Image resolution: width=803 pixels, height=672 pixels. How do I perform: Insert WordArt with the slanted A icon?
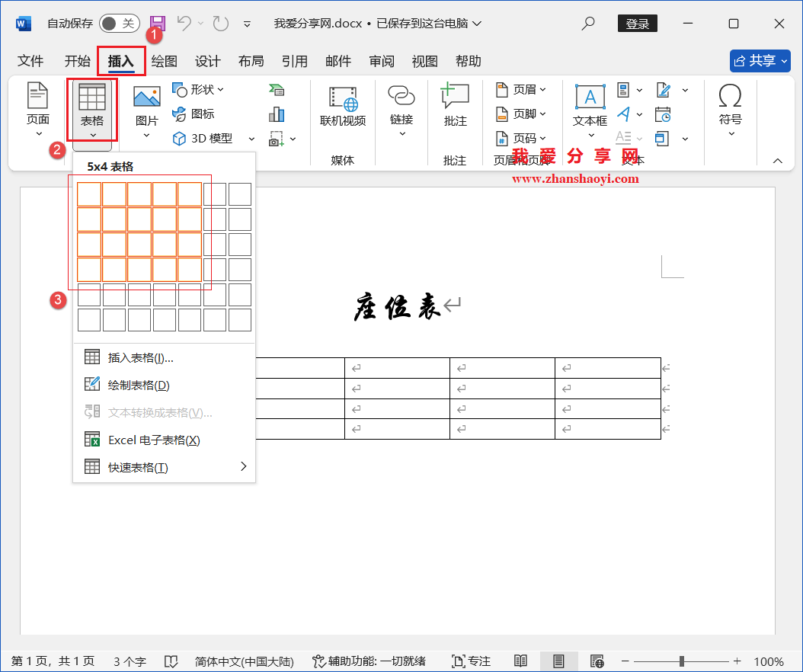point(623,114)
